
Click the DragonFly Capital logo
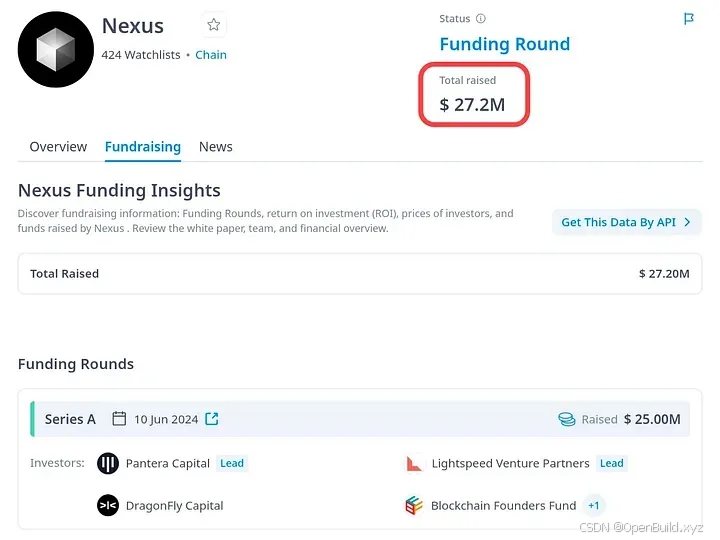pos(108,506)
